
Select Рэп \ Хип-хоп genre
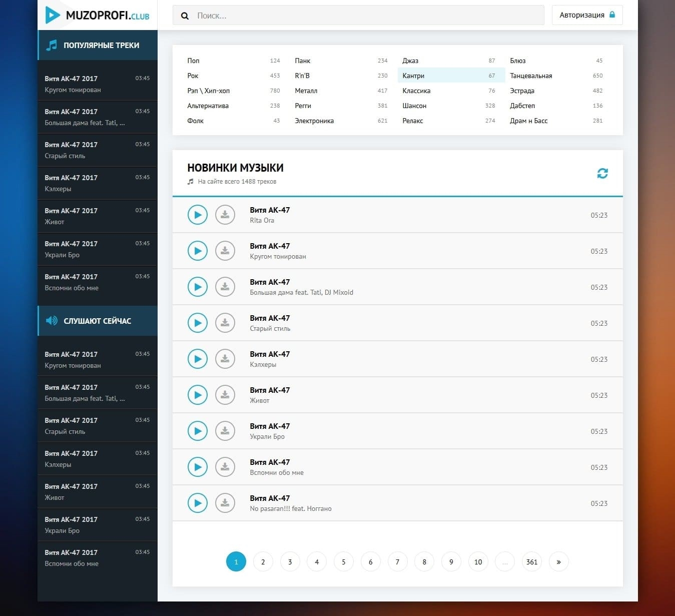pyautogui.click(x=234, y=91)
